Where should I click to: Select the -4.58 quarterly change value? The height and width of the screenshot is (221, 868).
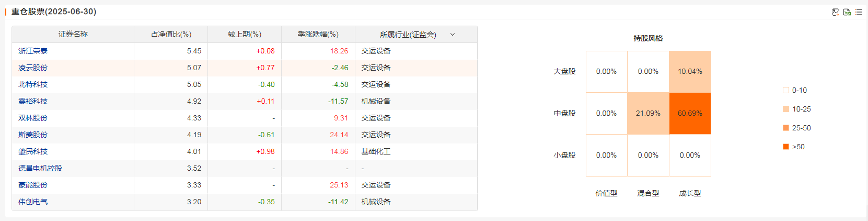340,84
